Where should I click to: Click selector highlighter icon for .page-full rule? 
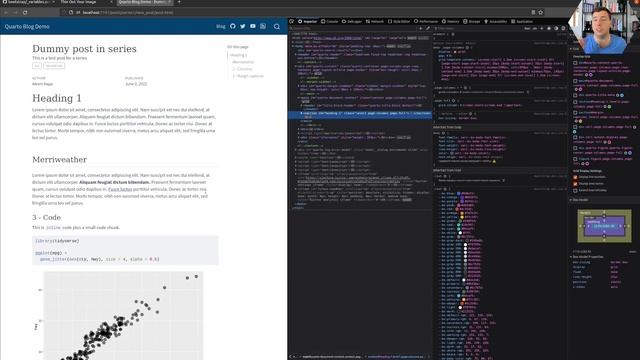pos(453,100)
